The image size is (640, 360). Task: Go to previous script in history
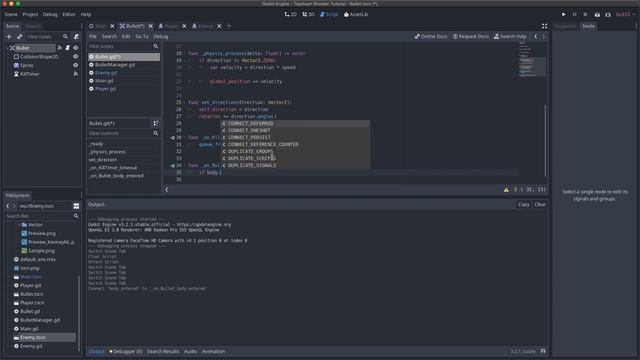(536, 36)
